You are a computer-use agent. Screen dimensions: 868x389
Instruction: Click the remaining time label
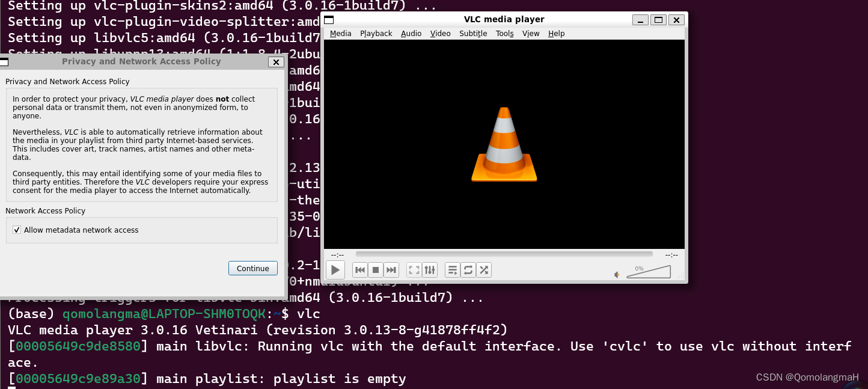tap(671, 255)
